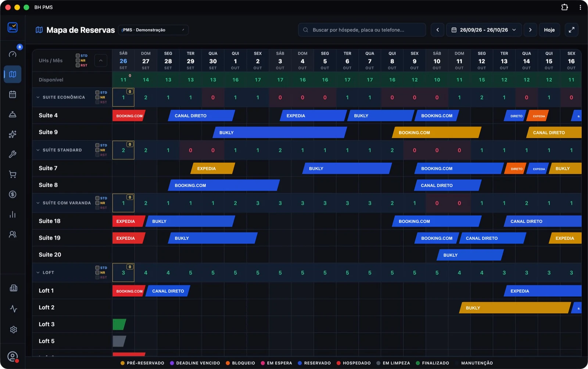
Task: Open the guests people icon
Action: (12, 234)
